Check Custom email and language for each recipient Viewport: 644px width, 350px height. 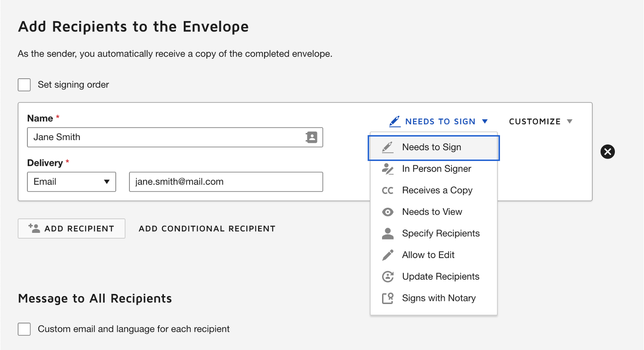tap(24, 329)
